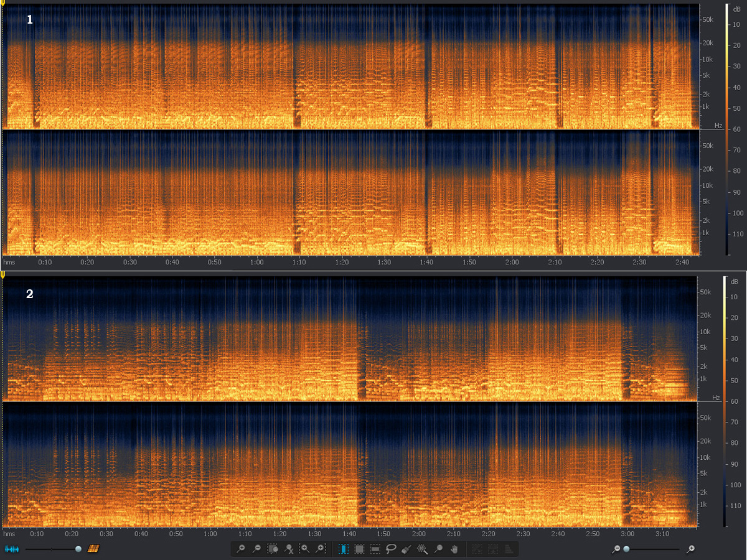Click the dB color scale bar of spectrogram 2
This screenshot has width=747, height=560.
pyautogui.click(x=726, y=401)
